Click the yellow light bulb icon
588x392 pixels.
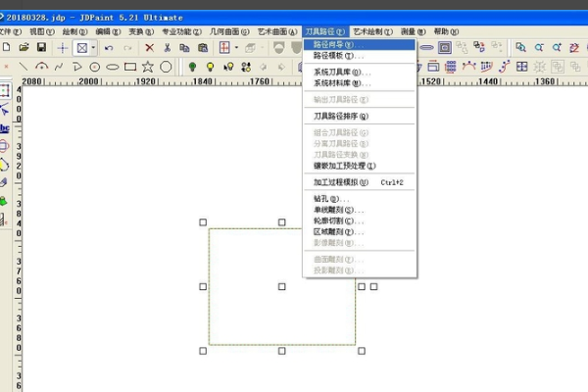point(211,67)
